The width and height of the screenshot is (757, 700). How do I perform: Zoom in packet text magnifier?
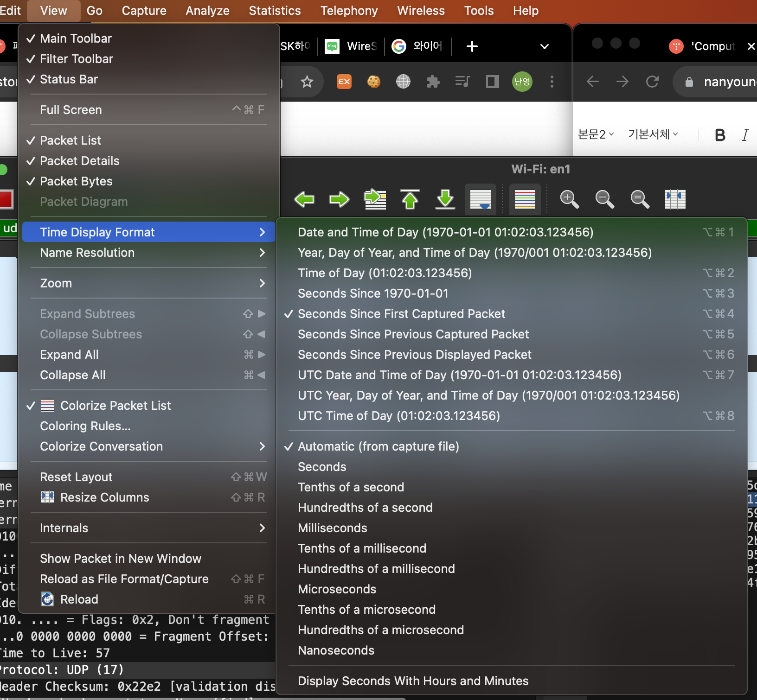(569, 199)
